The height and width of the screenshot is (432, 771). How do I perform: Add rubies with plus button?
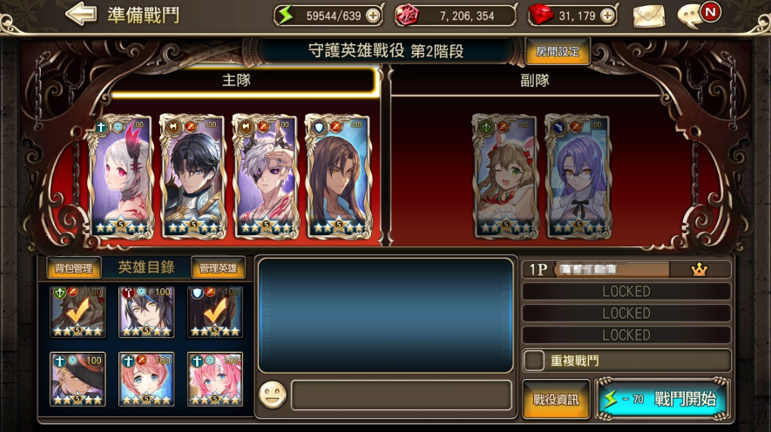pyautogui.click(x=608, y=16)
